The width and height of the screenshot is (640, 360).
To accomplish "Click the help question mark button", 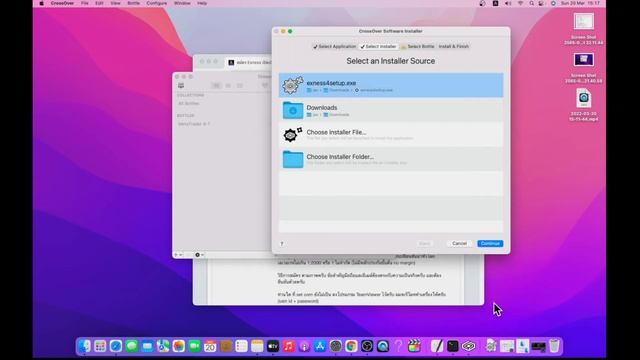I will coord(282,244).
